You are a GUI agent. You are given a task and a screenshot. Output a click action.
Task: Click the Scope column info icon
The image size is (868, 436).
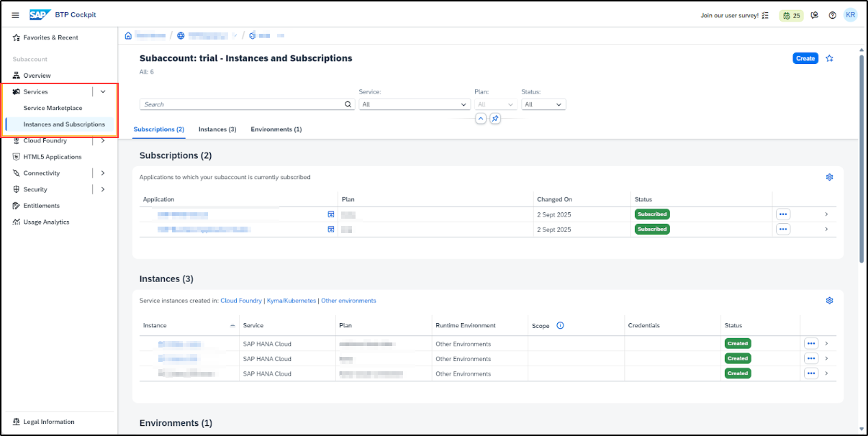click(x=560, y=326)
